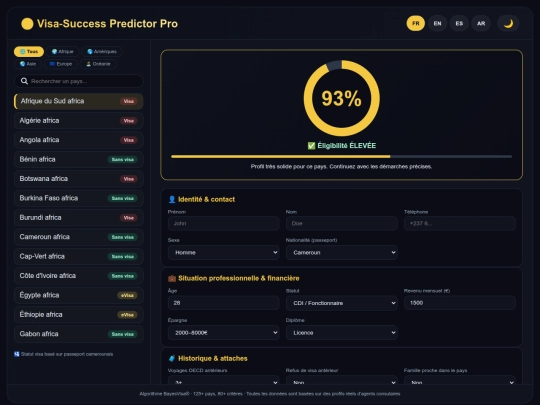Click the Historique & attaches luggage icon
This screenshot has width=540, height=405.
(172, 359)
